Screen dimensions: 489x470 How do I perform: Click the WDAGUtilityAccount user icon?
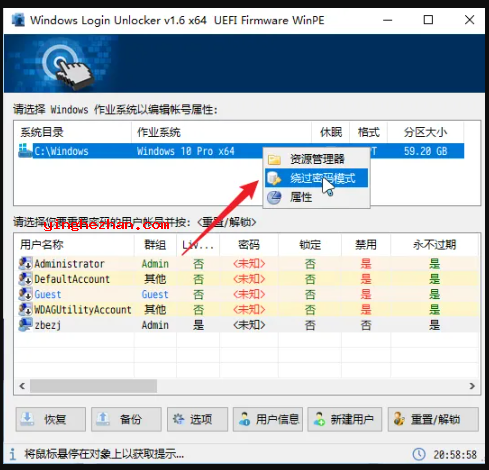[x=25, y=309]
